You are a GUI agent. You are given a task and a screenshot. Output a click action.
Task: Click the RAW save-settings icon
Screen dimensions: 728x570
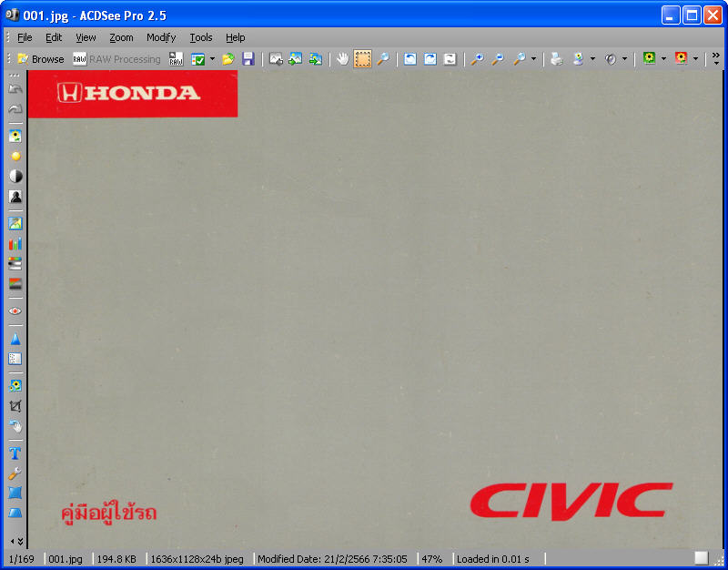(x=176, y=59)
